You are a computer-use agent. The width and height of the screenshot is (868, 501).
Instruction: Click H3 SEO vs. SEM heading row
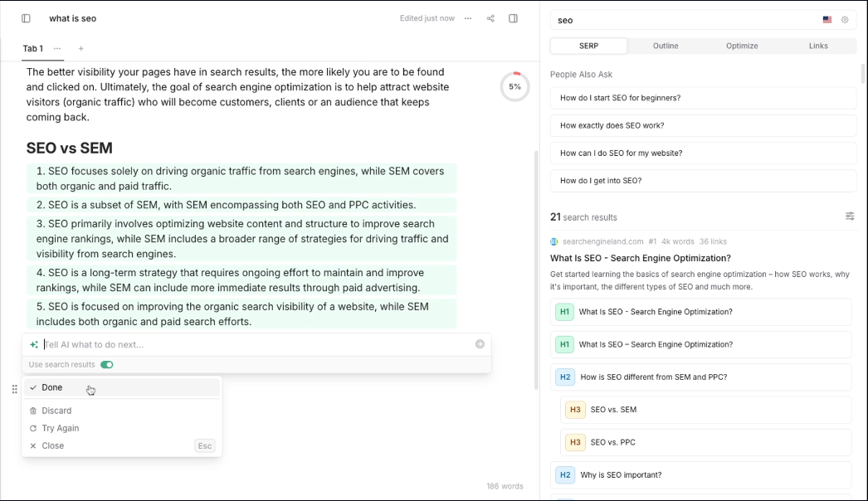pyautogui.click(x=706, y=410)
